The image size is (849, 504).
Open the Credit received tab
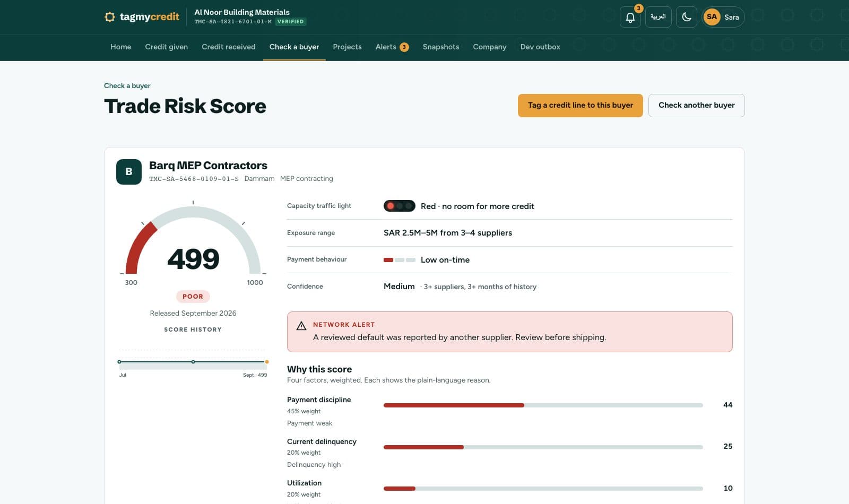pos(228,47)
